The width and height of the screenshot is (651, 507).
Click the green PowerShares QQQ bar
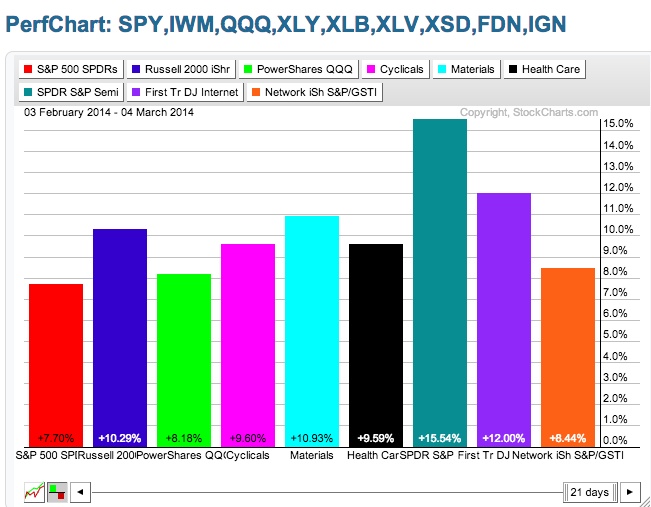(184, 360)
